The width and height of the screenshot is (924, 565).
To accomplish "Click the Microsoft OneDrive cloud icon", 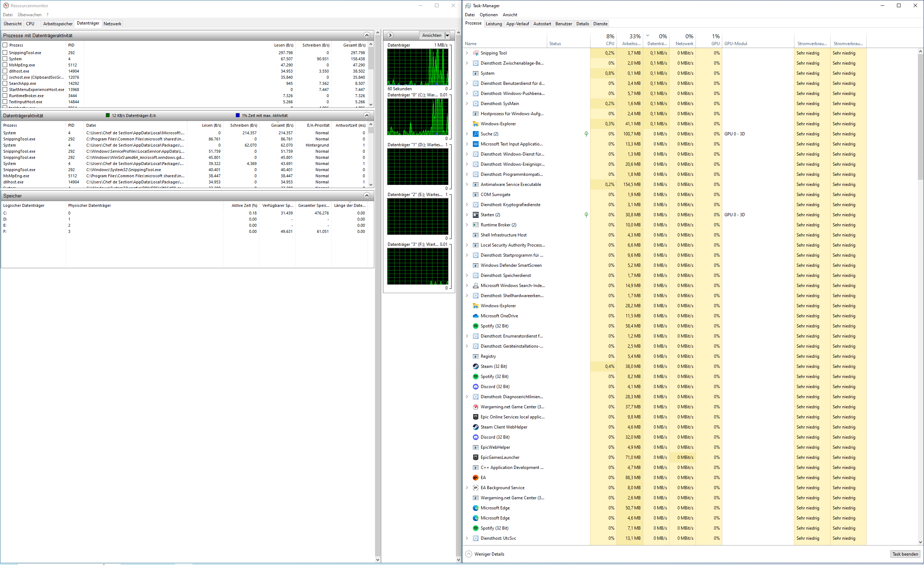I will tap(475, 316).
